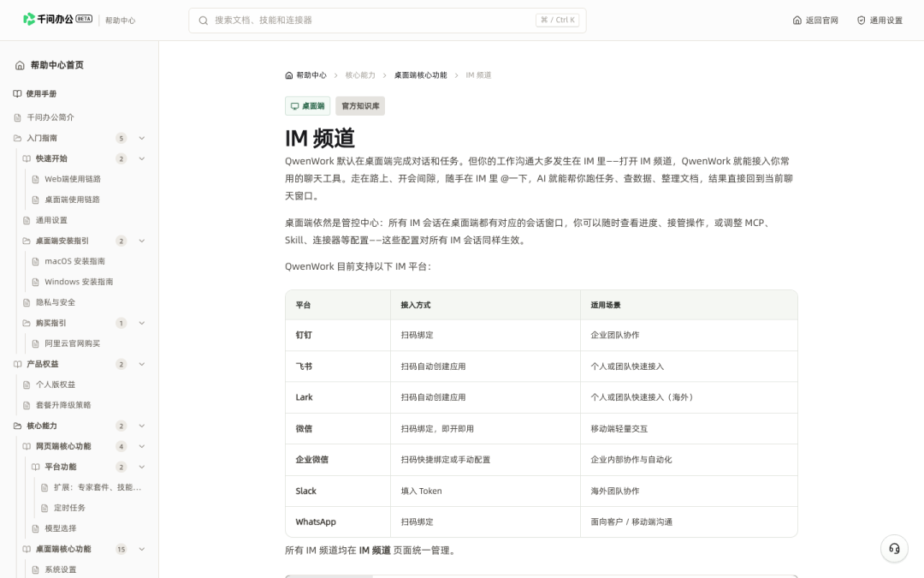Viewport: 924px width, 578px height.
Task: Open the customer support headset icon
Action: pos(894,549)
